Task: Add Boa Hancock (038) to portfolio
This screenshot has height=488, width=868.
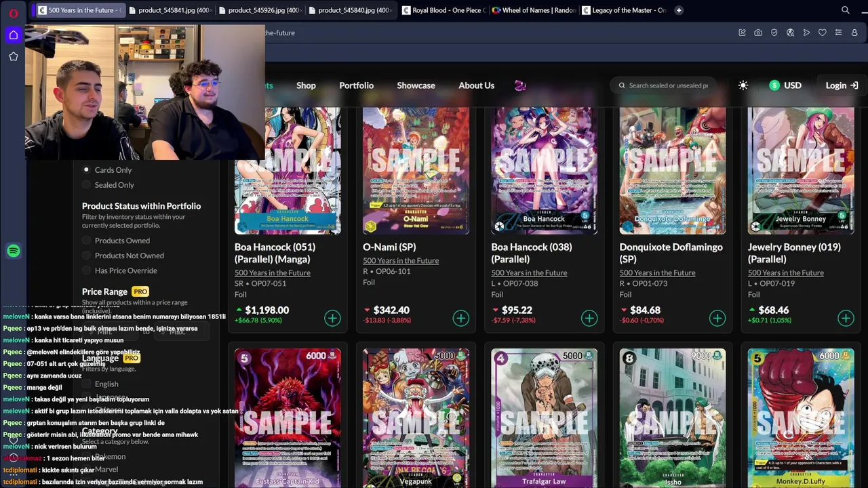Action: click(589, 318)
